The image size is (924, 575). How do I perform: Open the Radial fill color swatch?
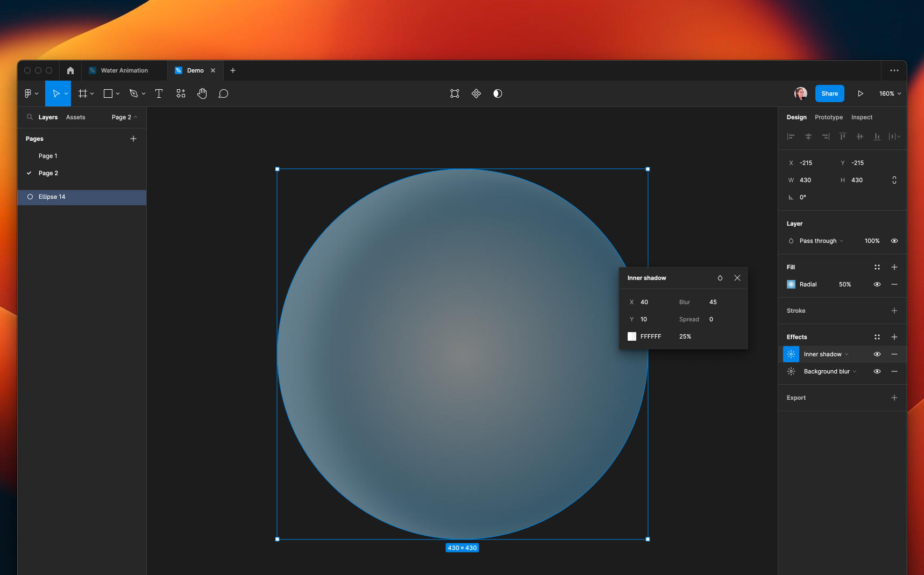point(791,284)
